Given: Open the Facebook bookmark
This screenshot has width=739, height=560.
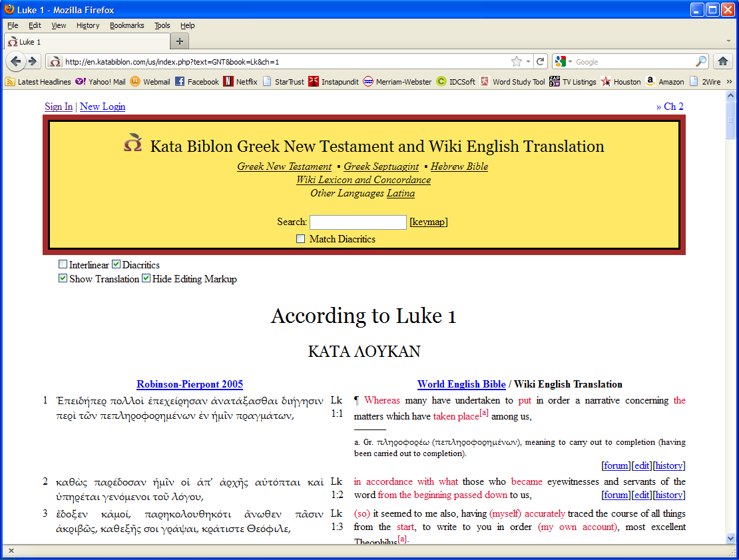Looking at the screenshot, I should tap(197, 82).
